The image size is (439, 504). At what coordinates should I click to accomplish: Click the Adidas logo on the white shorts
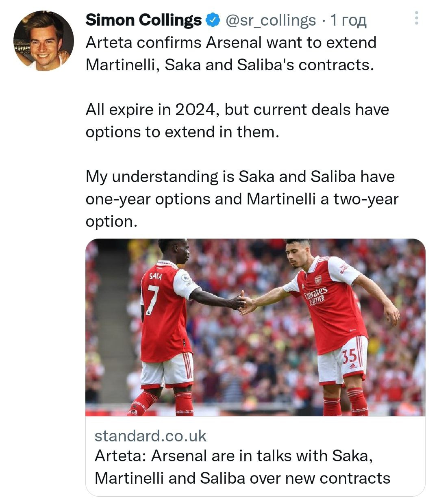click(x=352, y=365)
